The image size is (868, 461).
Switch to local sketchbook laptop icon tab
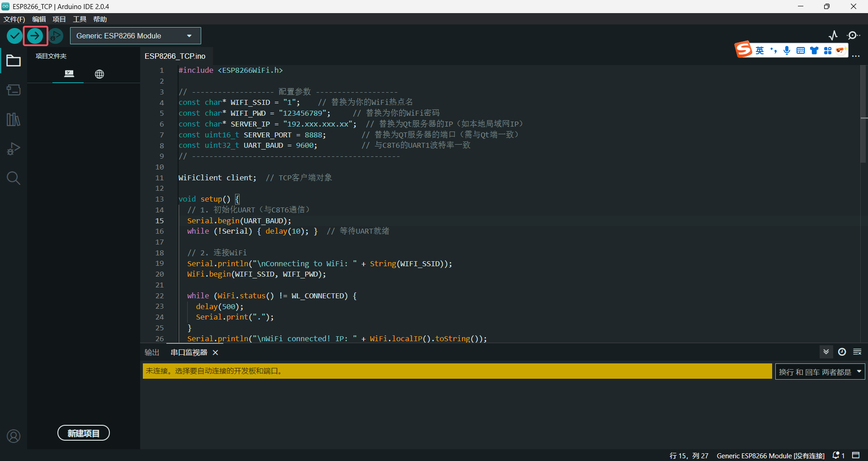pyautogui.click(x=69, y=74)
